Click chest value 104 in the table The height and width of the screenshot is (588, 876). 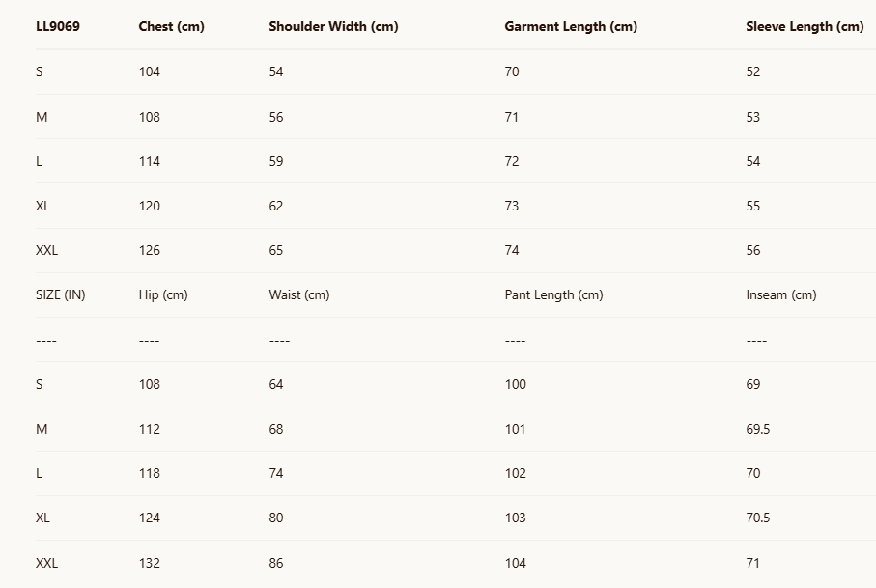(150, 72)
